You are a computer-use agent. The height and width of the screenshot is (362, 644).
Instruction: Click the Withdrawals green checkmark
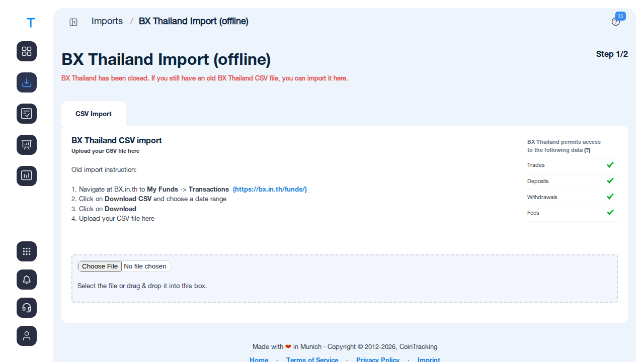(610, 197)
